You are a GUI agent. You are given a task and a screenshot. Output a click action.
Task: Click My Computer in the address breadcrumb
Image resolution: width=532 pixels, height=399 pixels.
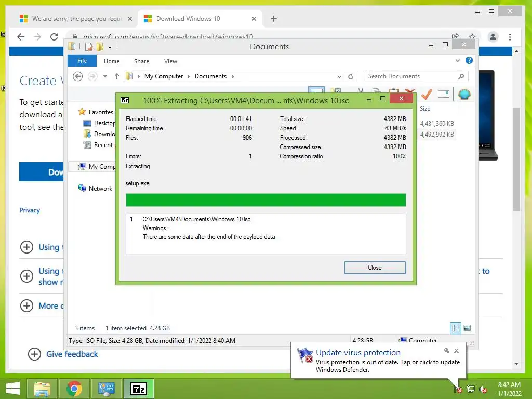click(x=164, y=76)
